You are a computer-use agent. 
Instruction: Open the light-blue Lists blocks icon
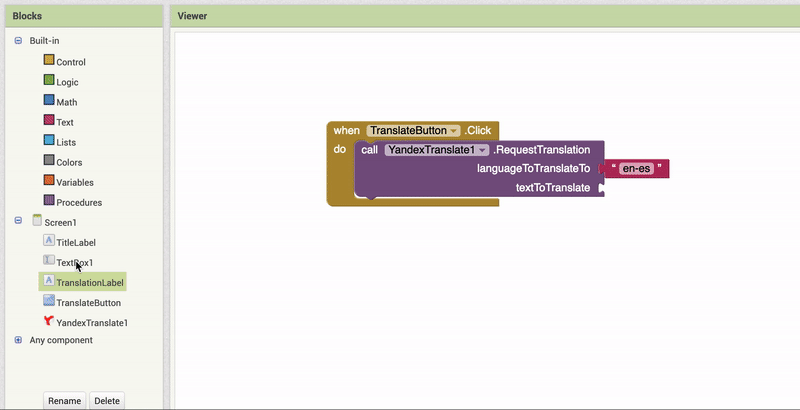click(x=49, y=140)
